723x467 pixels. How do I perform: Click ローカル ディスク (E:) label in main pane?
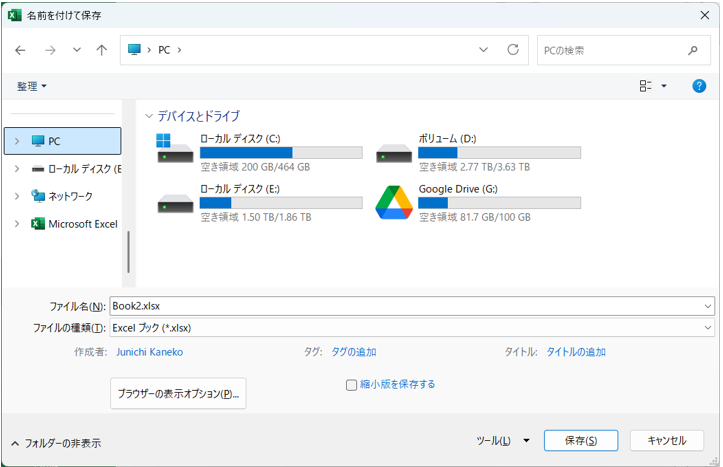click(240, 189)
